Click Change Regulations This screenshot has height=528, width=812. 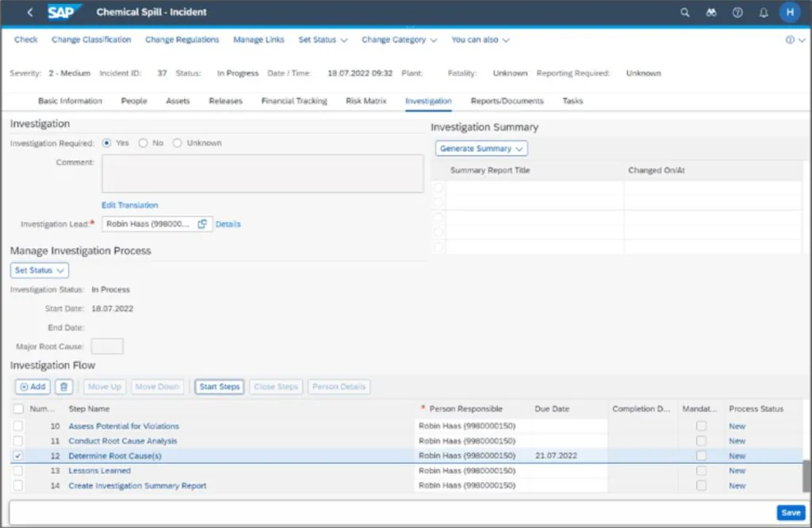[182, 40]
